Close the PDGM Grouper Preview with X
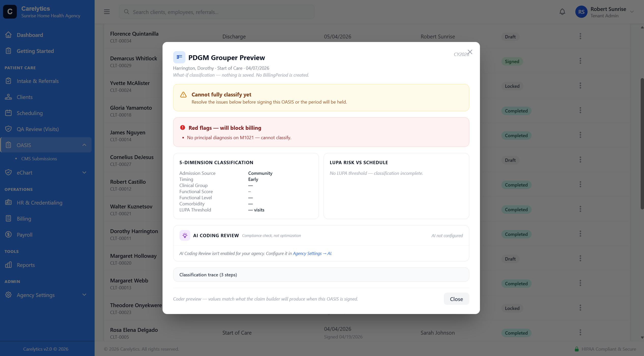Screen dimensions: 644x356 [470, 52]
